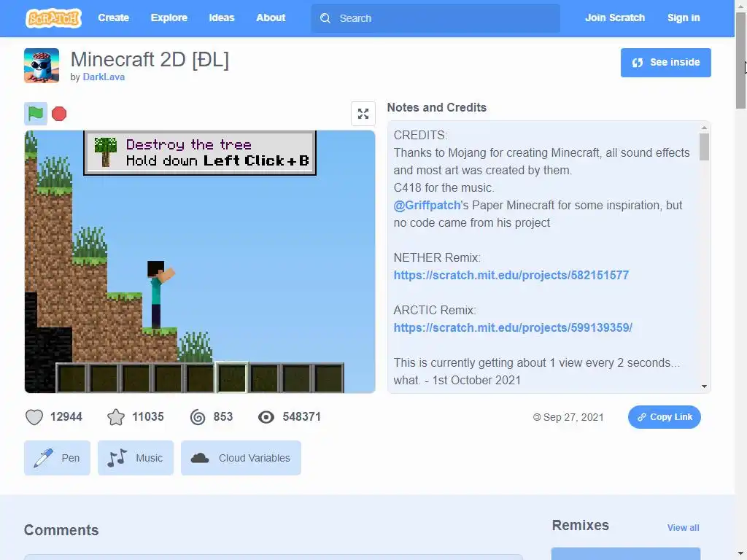Screen dimensions: 747x560
Task: Favorite the project with the star icon
Action: (x=116, y=417)
